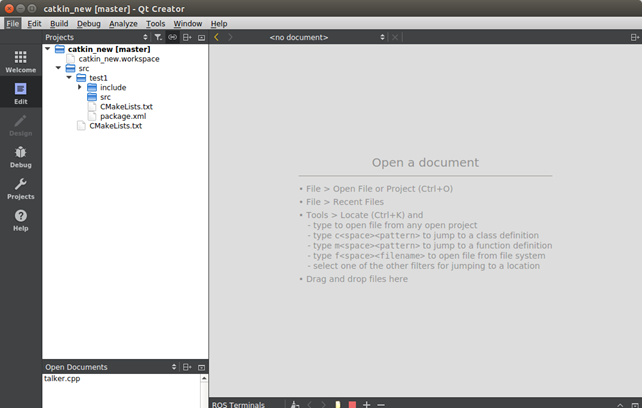The height and width of the screenshot is (408, 642).
Task: Click the yellow icon in ROS Terminals toolbar
Action: [x=337, y=404]
